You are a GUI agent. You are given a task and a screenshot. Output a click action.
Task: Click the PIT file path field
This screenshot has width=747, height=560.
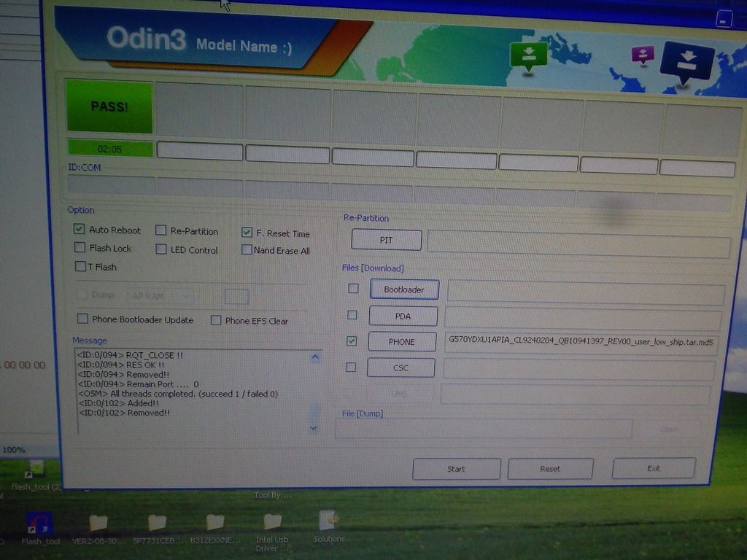click(578, 244)
